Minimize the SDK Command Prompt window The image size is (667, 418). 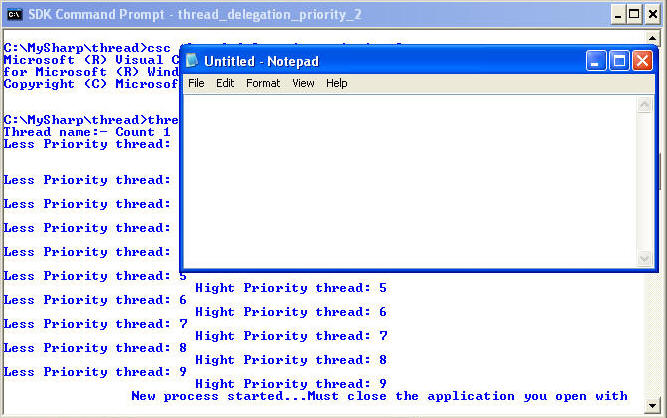(620, 14)
